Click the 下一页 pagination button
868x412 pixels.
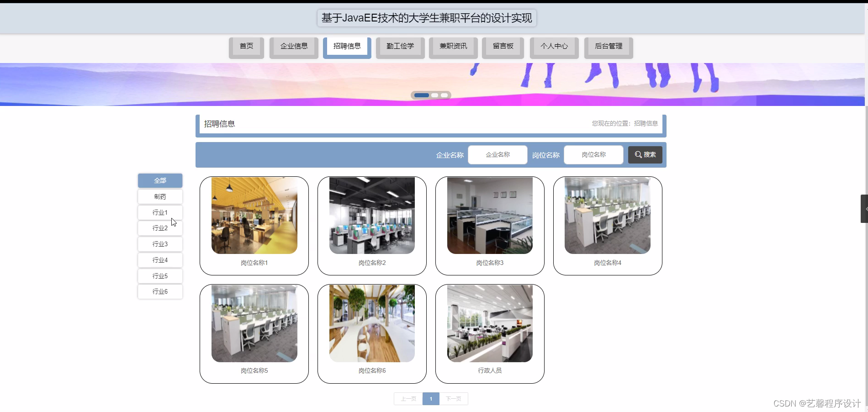click(453, 398)
